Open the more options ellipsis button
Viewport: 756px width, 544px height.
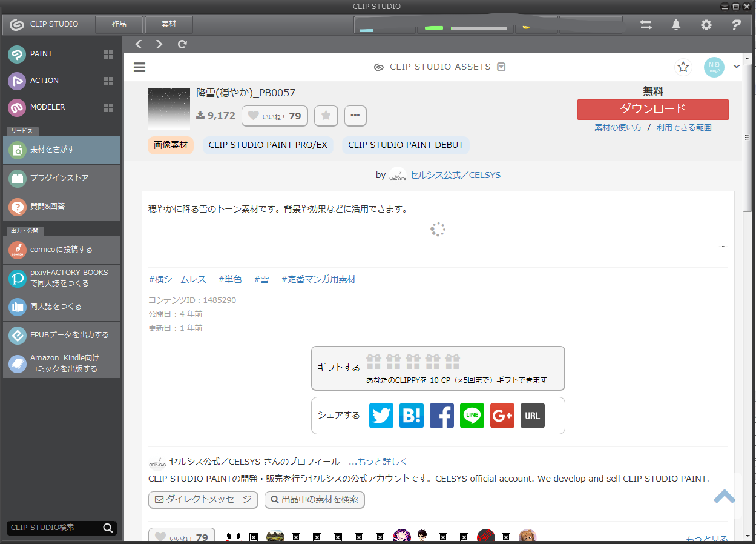(355, 116)
